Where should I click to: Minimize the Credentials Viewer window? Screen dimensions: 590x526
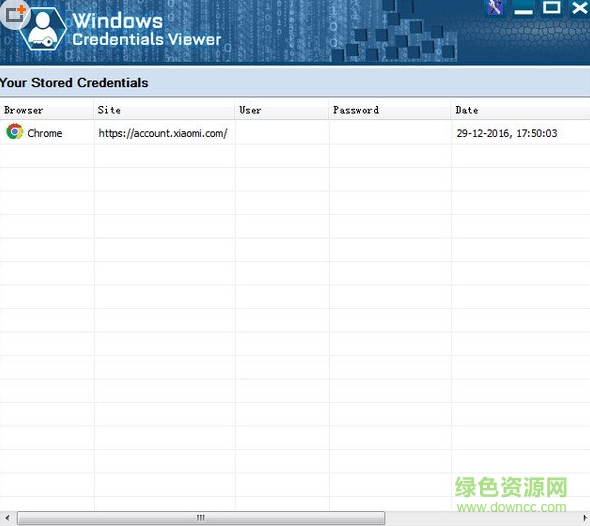(523, 8)
